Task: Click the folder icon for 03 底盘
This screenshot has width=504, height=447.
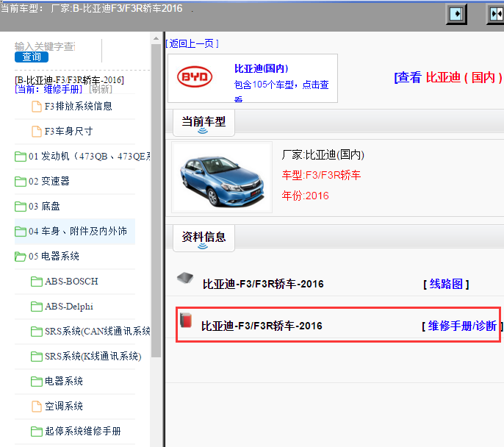Action: tap(21, 207)
